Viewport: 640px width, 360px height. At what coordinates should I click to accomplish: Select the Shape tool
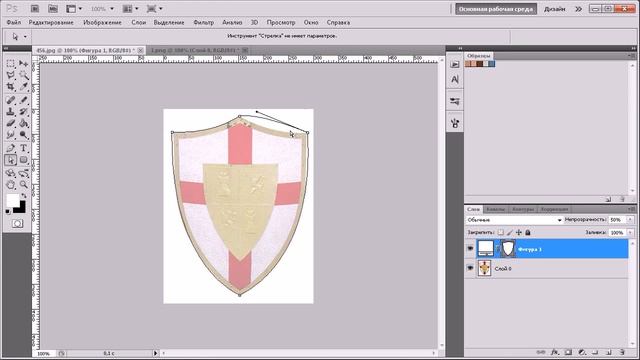click(24, 160)
